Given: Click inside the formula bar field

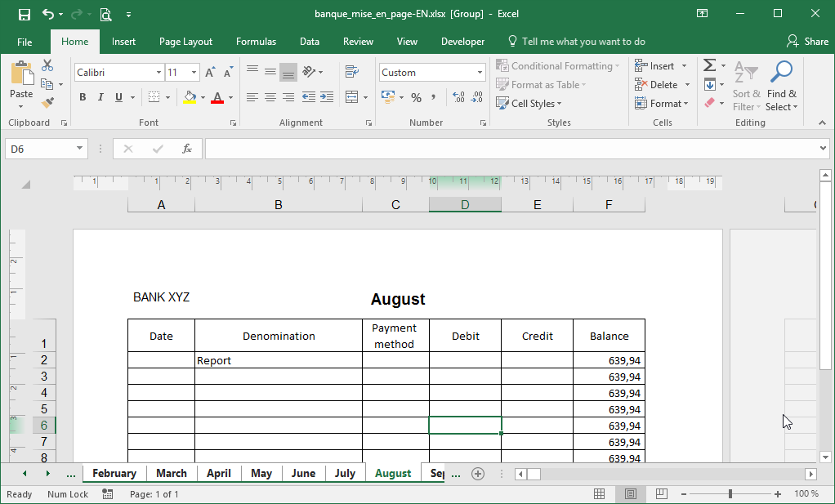Looking at the screenshot, I should 507,149.
